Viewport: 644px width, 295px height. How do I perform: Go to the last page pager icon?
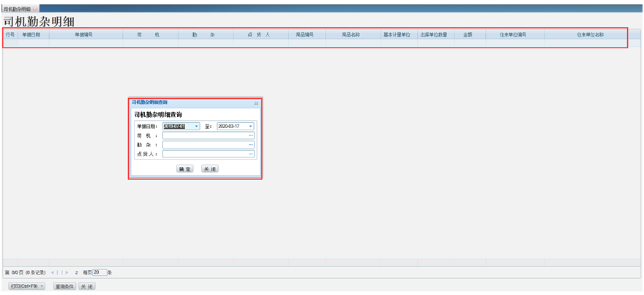[67, 272]
